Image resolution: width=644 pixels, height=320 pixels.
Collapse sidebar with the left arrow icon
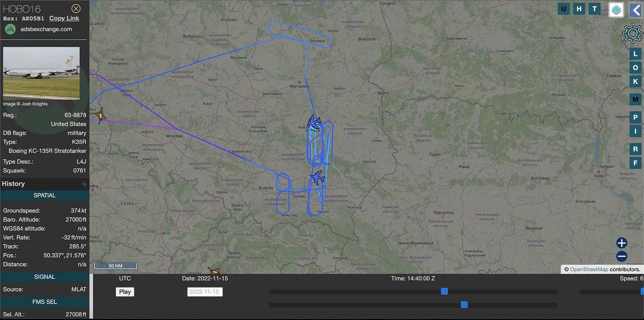tap(635, 9)
